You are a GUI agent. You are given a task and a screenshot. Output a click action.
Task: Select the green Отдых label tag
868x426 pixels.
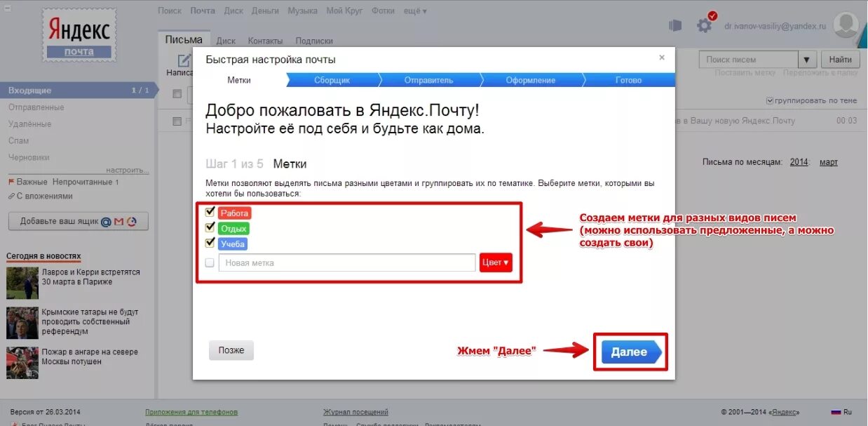(233, 228)
